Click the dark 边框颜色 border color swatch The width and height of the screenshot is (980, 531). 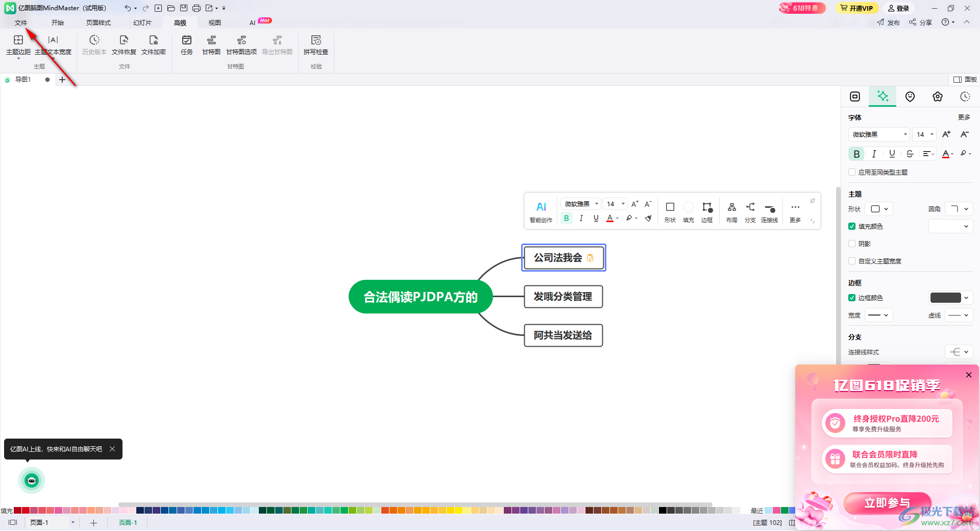(945, 298)
